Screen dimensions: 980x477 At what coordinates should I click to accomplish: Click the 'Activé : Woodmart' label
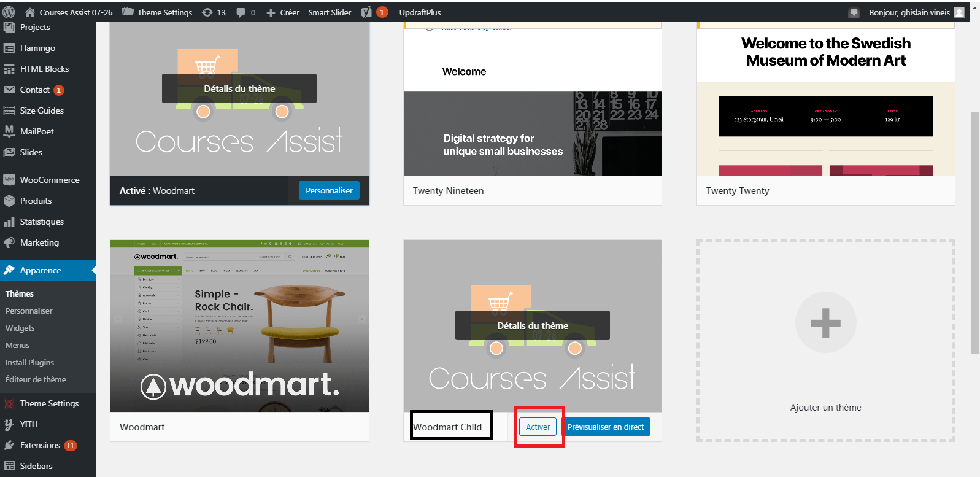click(x=157, y=191)
